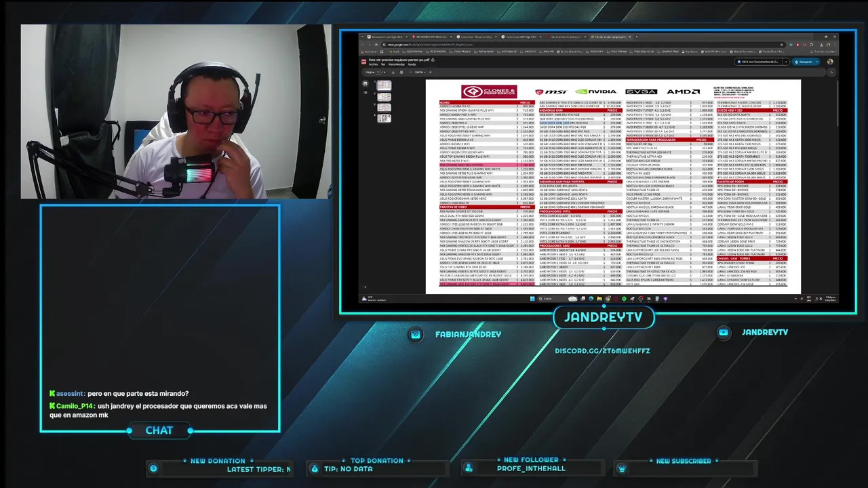Click the lista-de-precios-equipos-partes-pc.pdf filename
This screenshot has height=488, width=868.
[x=399, y=60]
